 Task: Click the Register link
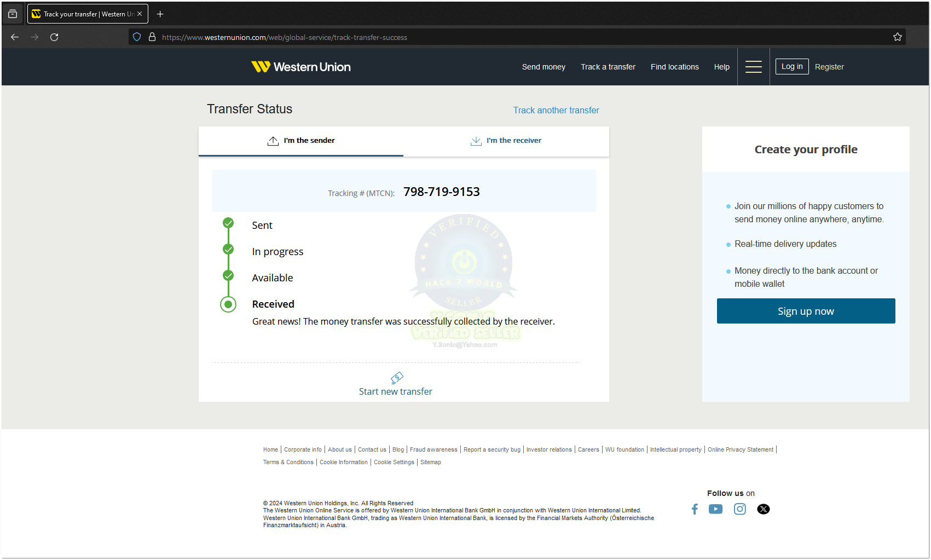tap(829, 67)
